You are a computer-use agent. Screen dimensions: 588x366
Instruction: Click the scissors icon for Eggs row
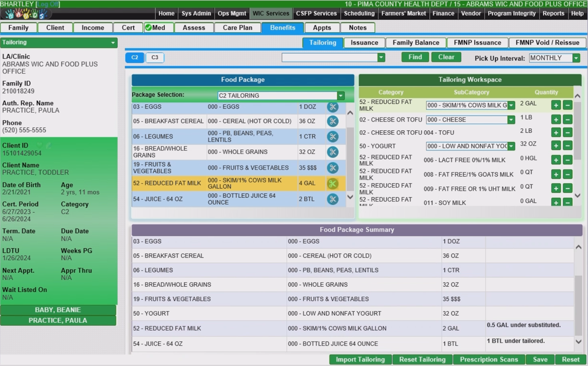332,107
